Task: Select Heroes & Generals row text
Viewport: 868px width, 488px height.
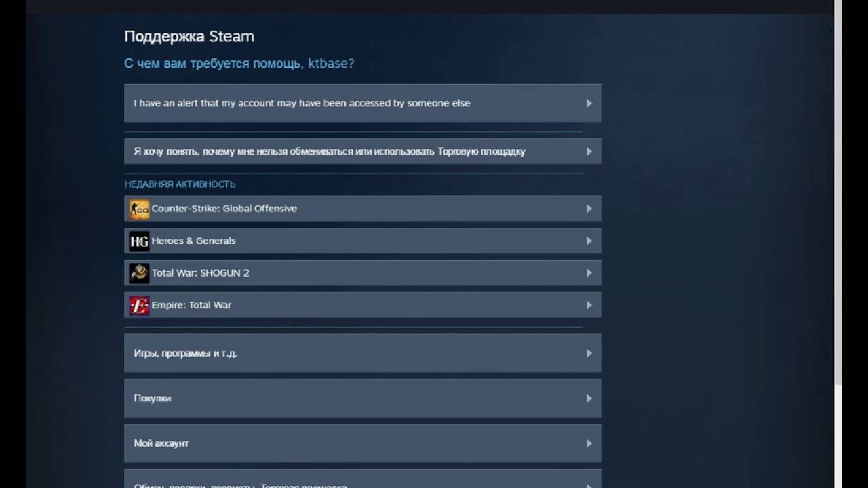Action: [x=194, y=241]
